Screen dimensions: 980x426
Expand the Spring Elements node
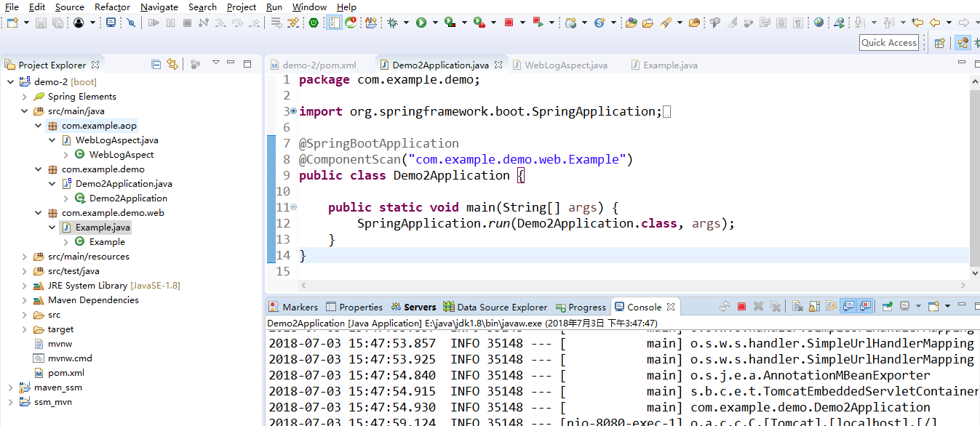pos(24,96)
